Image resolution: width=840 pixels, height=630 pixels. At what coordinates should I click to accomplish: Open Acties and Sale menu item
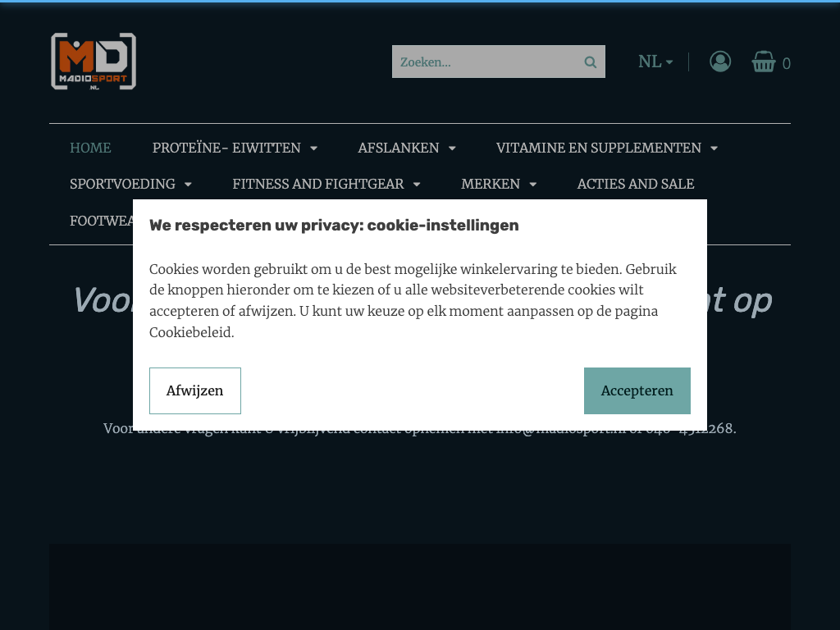click(x=636, y=184)
